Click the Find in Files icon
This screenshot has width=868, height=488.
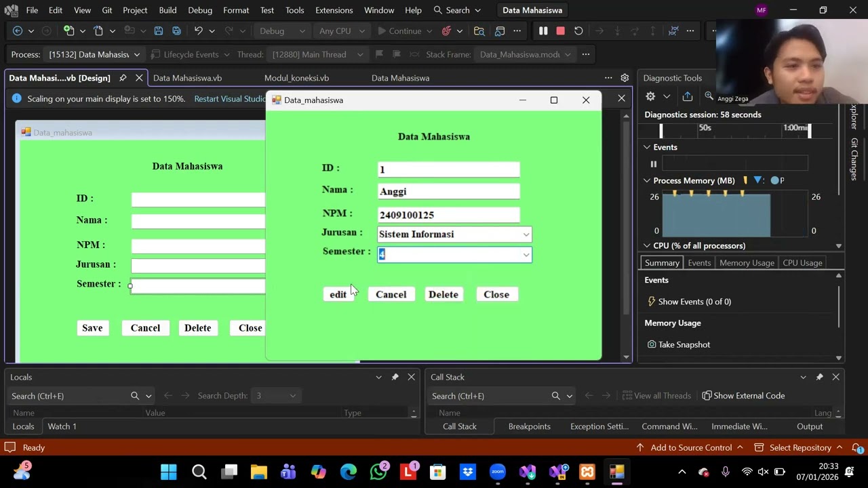[479, 30]
